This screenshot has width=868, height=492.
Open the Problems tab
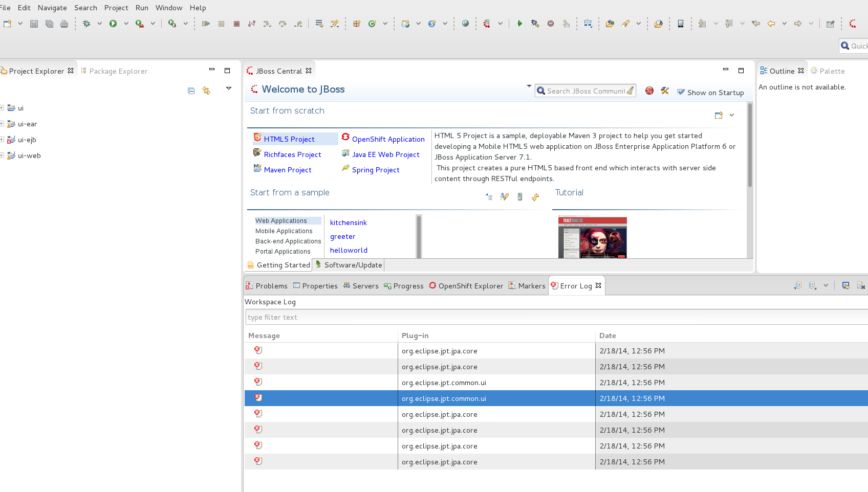point(267,286)
